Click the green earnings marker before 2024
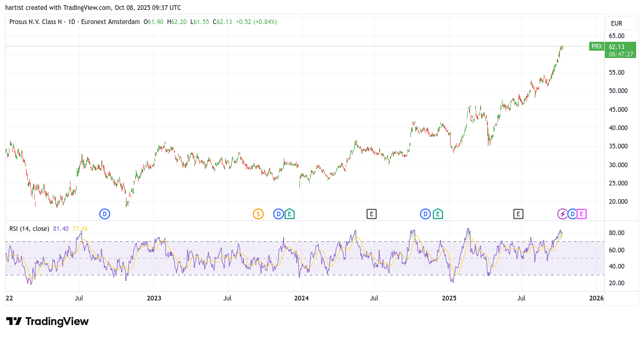The image size is (644, 337). (289, 214)
